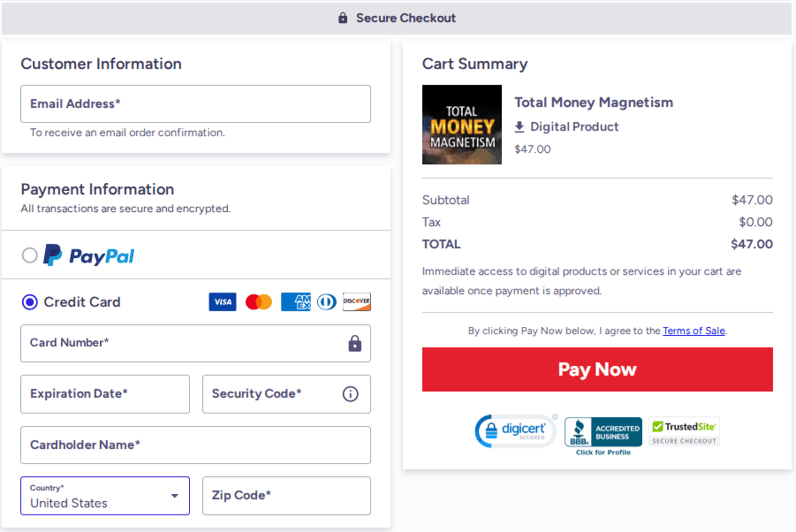The width and height of the screenshot is (796, 532).
Task: Click the BBB Accredited Business badge
Action: [x=603, y=431]
